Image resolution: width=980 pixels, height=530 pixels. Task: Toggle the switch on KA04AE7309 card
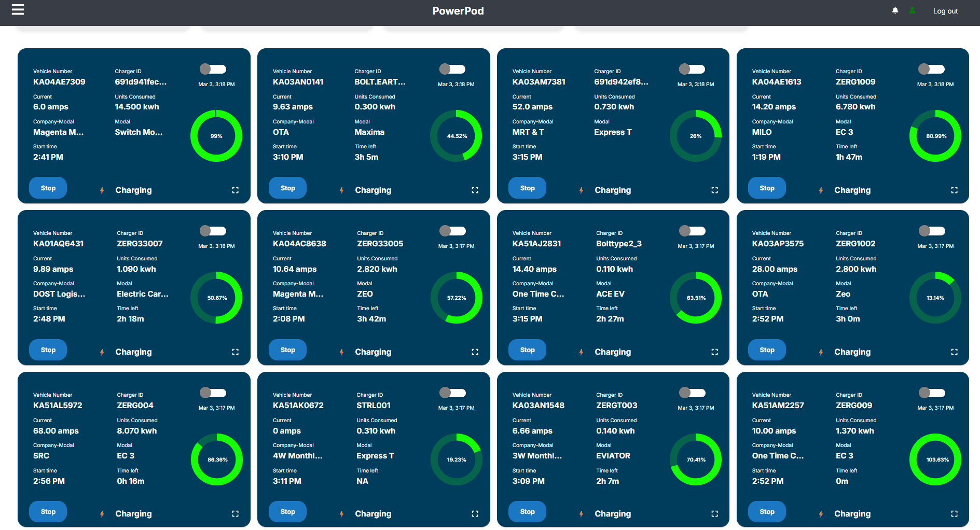213,69
